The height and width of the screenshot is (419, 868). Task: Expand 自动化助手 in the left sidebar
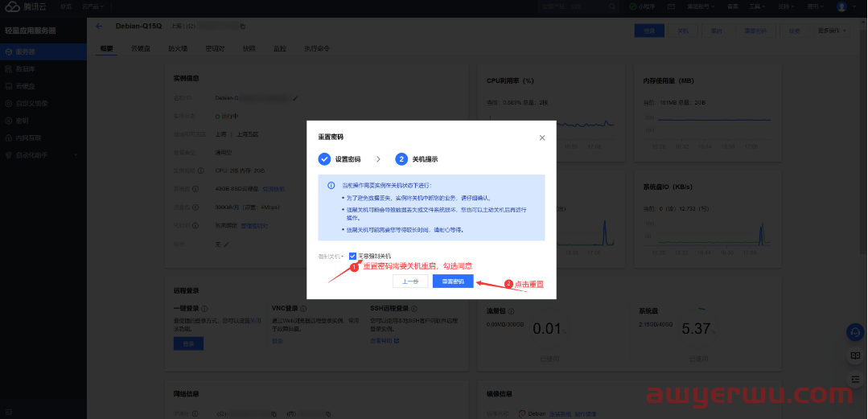43,155
